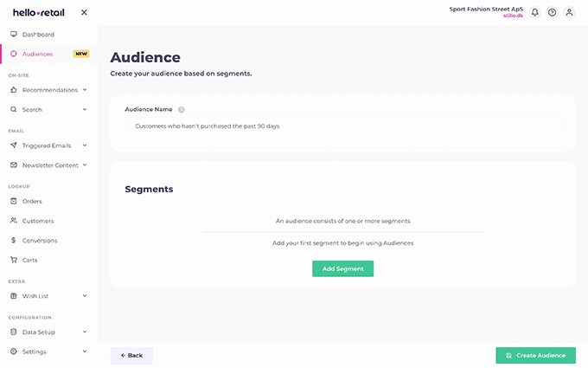This screenshot has width=588, height=368.
Task: Click the CONFIGURATION section label
Action: 30,317
